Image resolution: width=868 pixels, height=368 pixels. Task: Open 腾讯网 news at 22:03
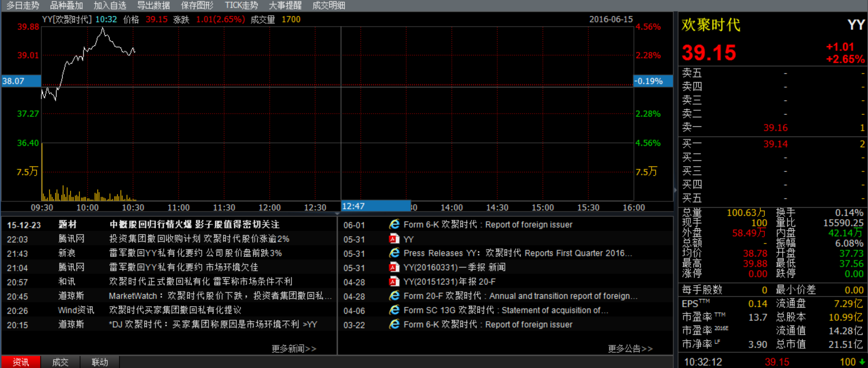click(198, 239)
